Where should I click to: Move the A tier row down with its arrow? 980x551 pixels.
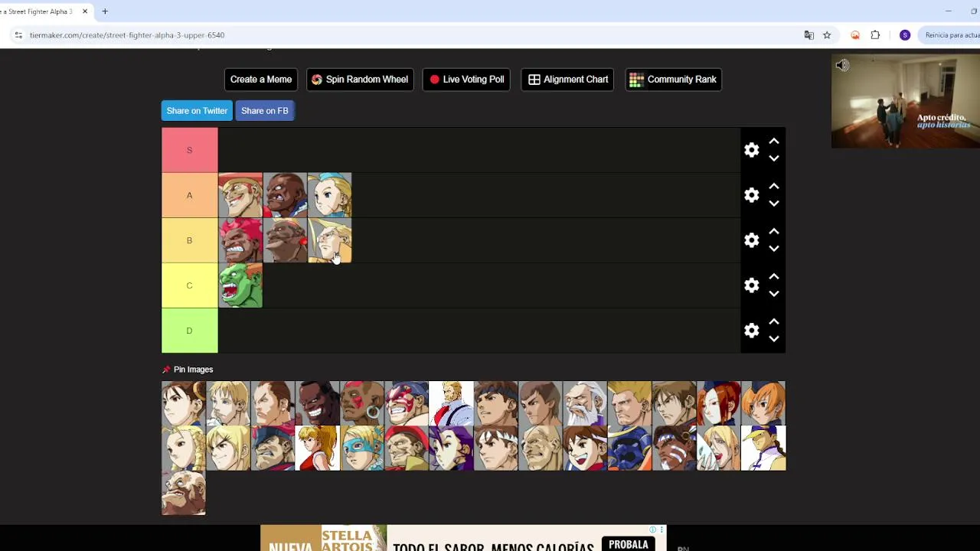pyautogui.click(x=774, y=204)
